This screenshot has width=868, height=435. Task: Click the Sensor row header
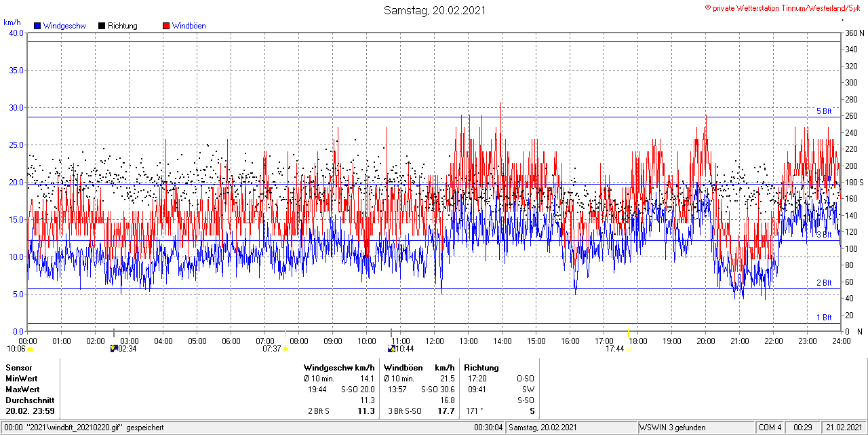[19, 368]
